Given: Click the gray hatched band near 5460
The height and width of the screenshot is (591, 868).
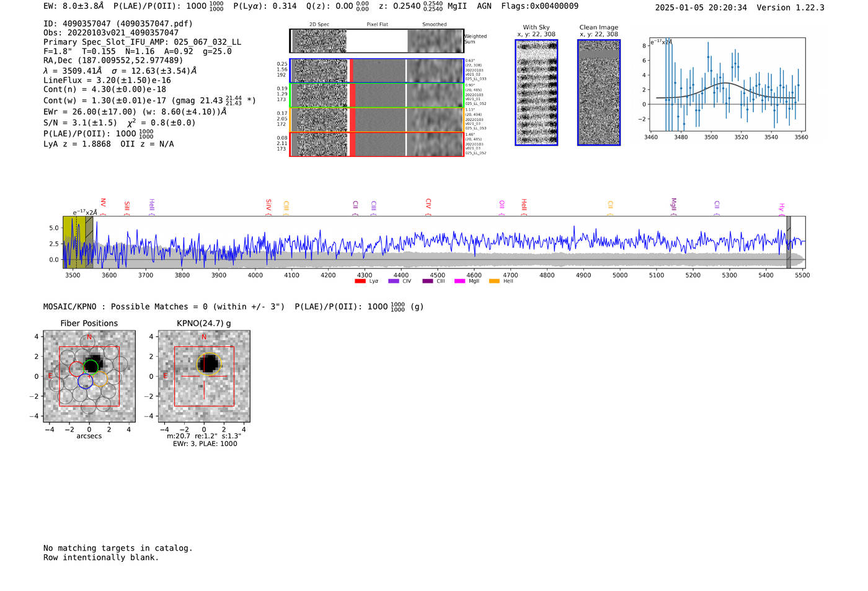Looking at the screenshot, I should (789, 242).
